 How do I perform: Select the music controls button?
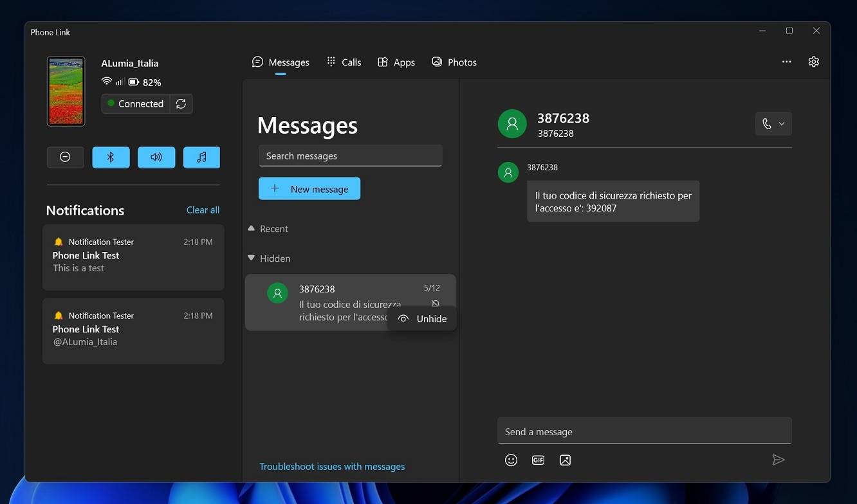coord(201,157)
